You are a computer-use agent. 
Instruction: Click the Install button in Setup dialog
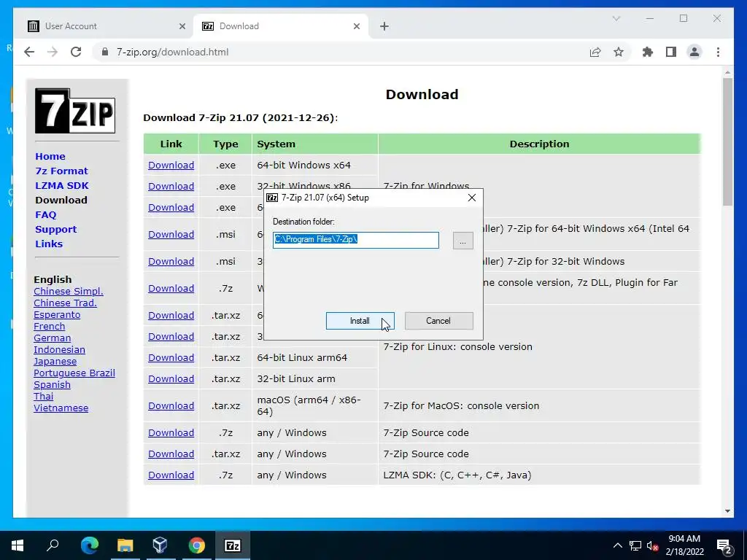coord(360,321)
